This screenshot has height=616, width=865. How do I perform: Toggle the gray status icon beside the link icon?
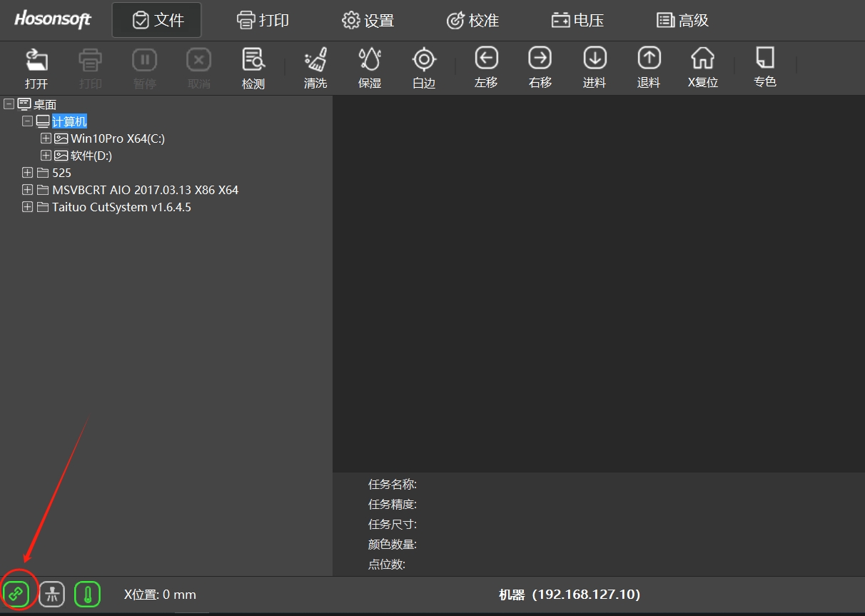51,594
